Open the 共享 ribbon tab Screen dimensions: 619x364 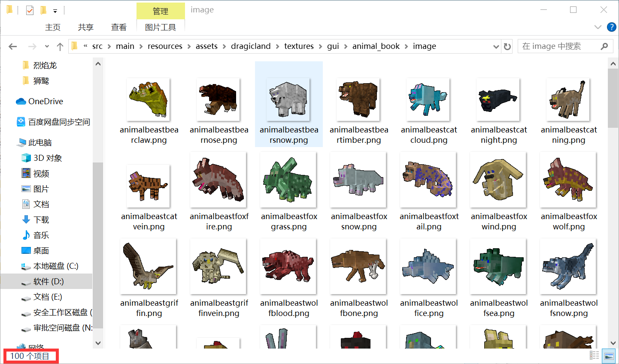(86, 27)
